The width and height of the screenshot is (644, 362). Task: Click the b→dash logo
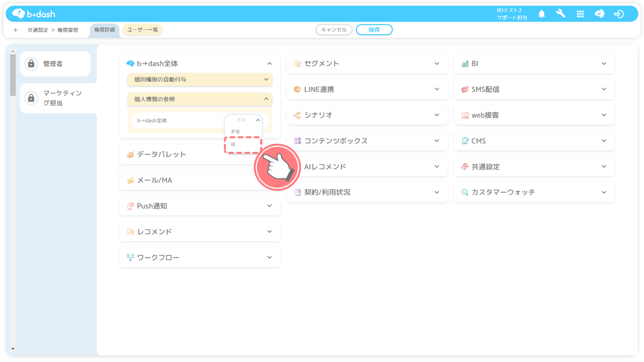point(34,14)
